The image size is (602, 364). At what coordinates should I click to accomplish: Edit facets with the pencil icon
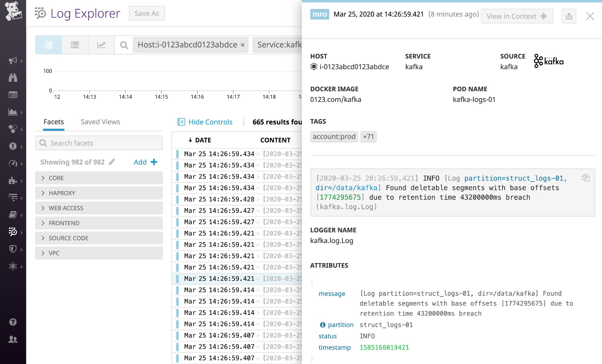tap(112, 162)
